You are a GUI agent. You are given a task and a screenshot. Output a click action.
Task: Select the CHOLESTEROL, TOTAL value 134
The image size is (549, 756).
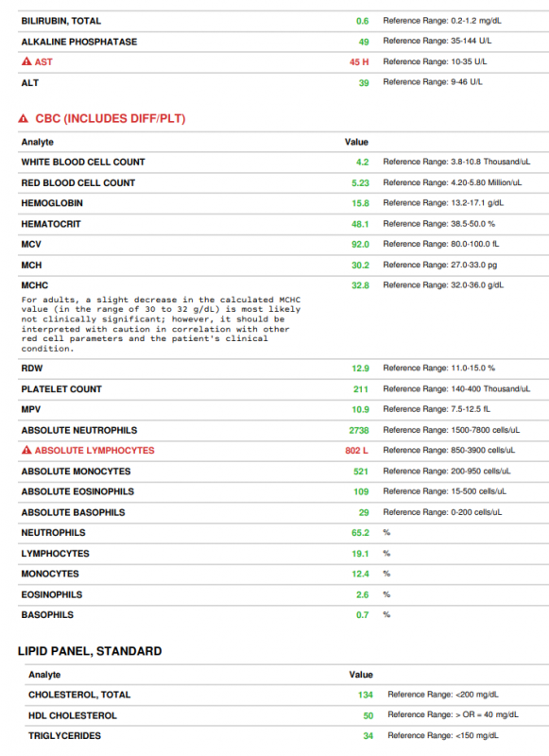[366, 695]
